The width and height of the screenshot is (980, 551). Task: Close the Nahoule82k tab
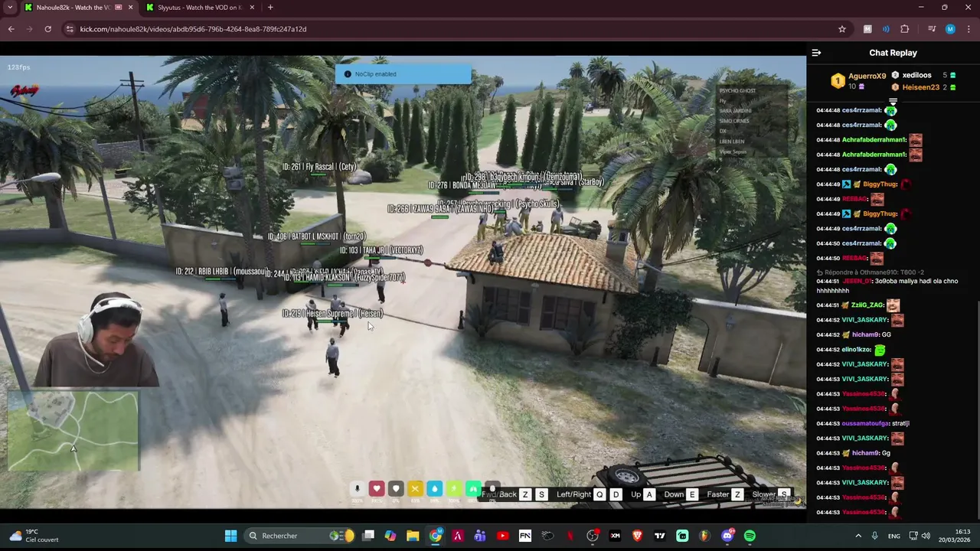(x=130, y=8)
